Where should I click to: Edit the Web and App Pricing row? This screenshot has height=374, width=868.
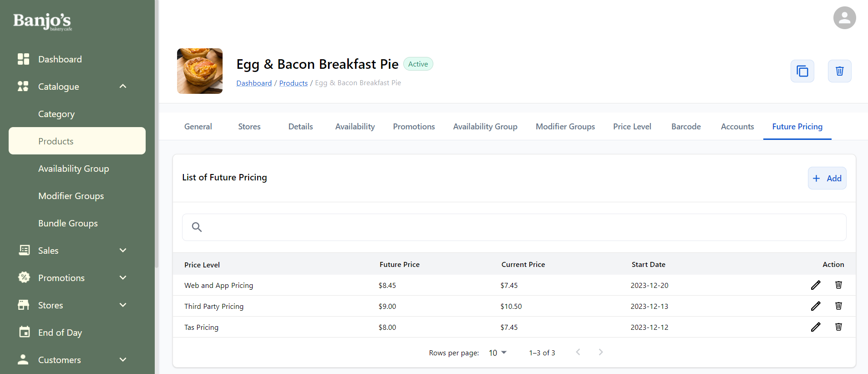pos(816,285)
